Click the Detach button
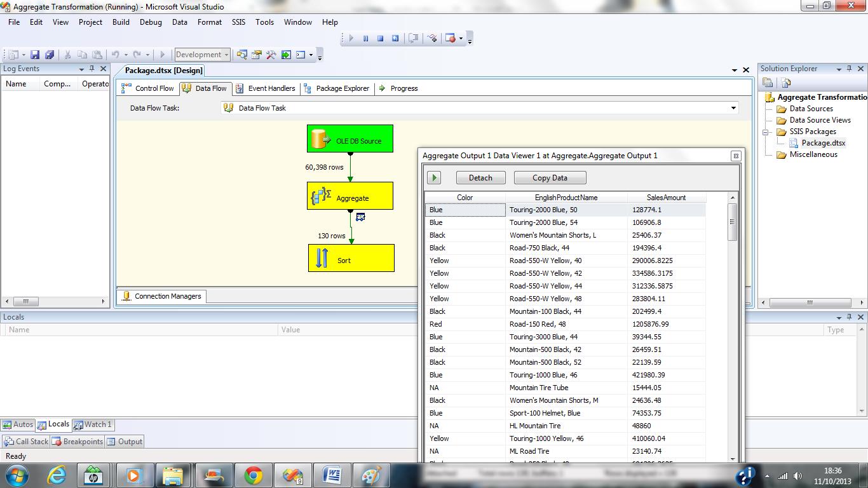 pyautogui.click(x=480, y=178)
